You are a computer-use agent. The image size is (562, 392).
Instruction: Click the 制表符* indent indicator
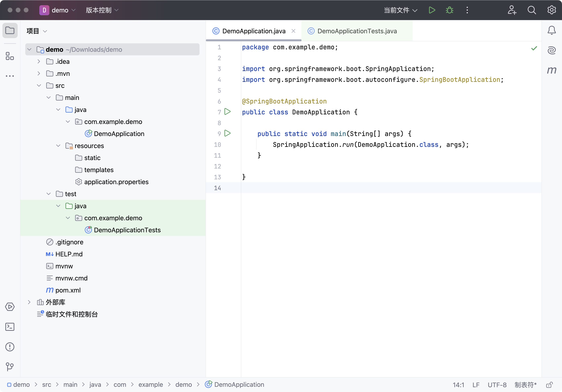[525, 385]
